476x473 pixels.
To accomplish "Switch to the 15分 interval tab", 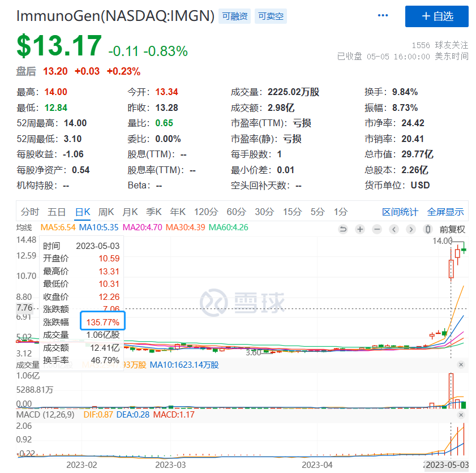I will tap(293, 212).
